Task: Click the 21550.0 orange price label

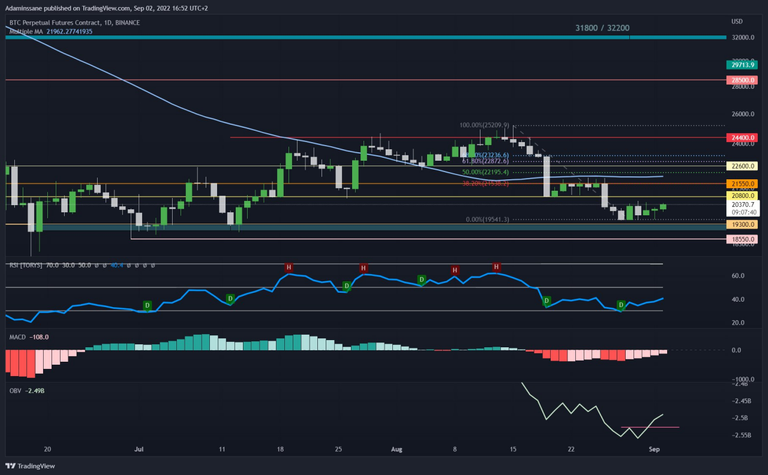Action: [x=742, y=184]
